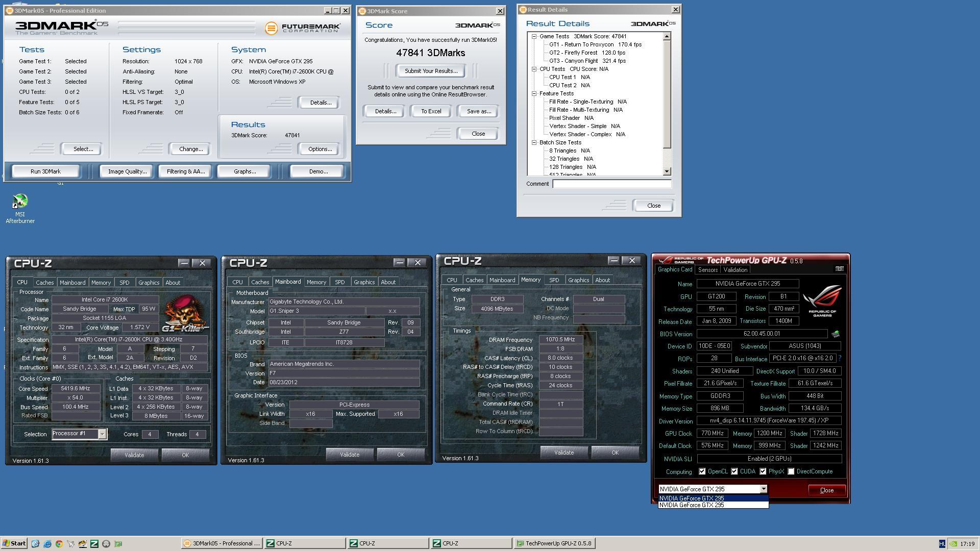980x551 pixels.
Task: Open Image Quality... settings
Action: coord(127,171)
